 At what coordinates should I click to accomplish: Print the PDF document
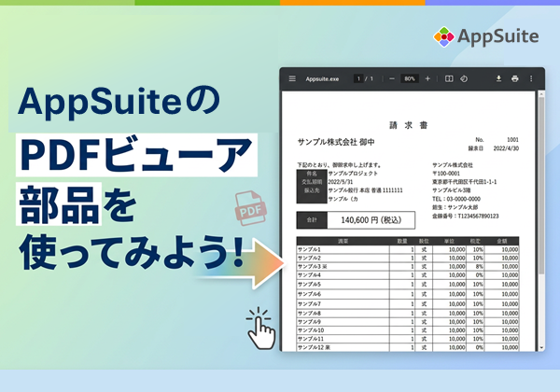click(x=514, y=78)
